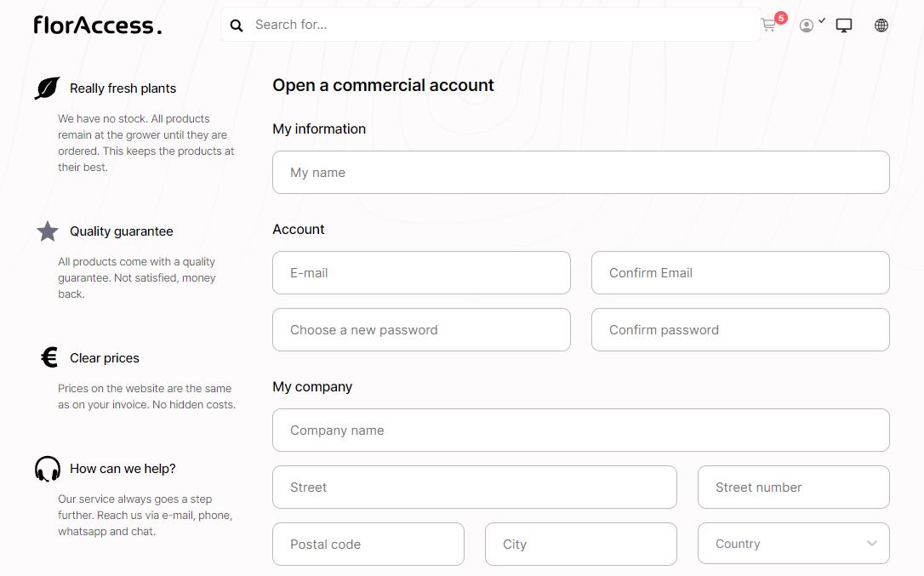Select the E-mail input field
The width and height of the screenshot is (924, 576).
coord(421,273)
